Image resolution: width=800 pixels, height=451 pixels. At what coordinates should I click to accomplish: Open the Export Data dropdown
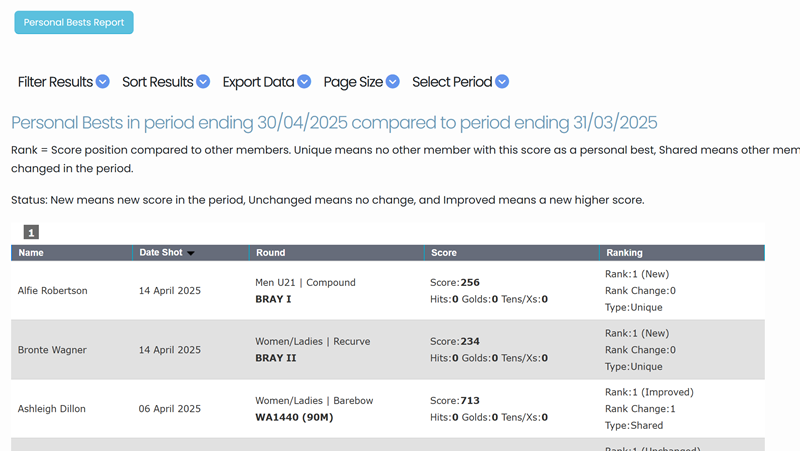click(x=266, y=82)
